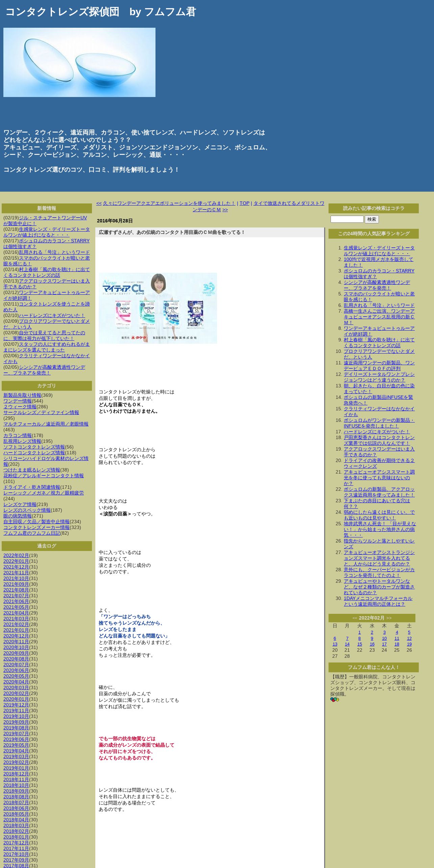Click the post date 2016年06月28日
This screenshot has height=868, width=434.
pos(115,221)
